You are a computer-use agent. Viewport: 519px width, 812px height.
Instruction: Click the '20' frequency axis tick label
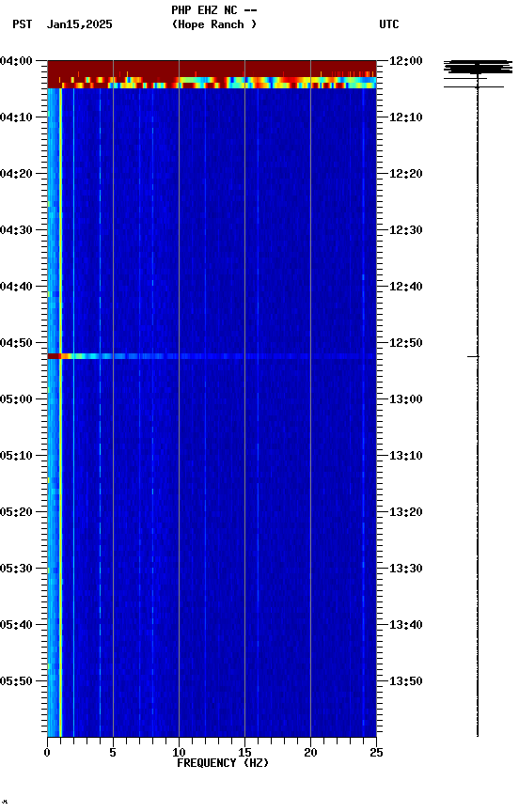310,753
